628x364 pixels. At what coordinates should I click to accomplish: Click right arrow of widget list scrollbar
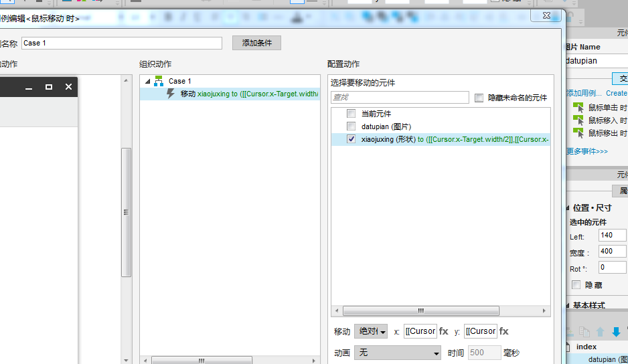click(x=544, y=310)
